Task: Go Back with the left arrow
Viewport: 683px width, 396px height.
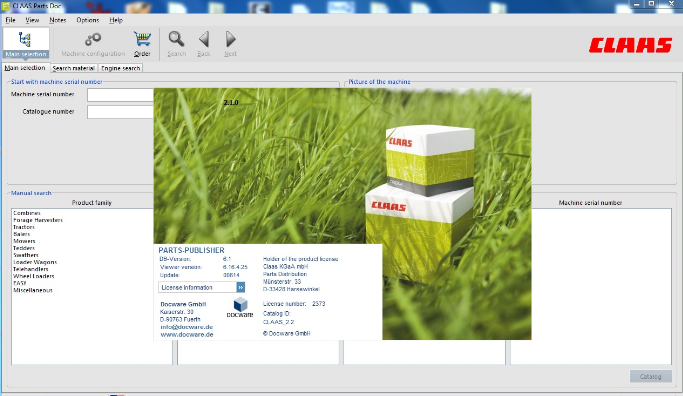Action: point(203,44)
